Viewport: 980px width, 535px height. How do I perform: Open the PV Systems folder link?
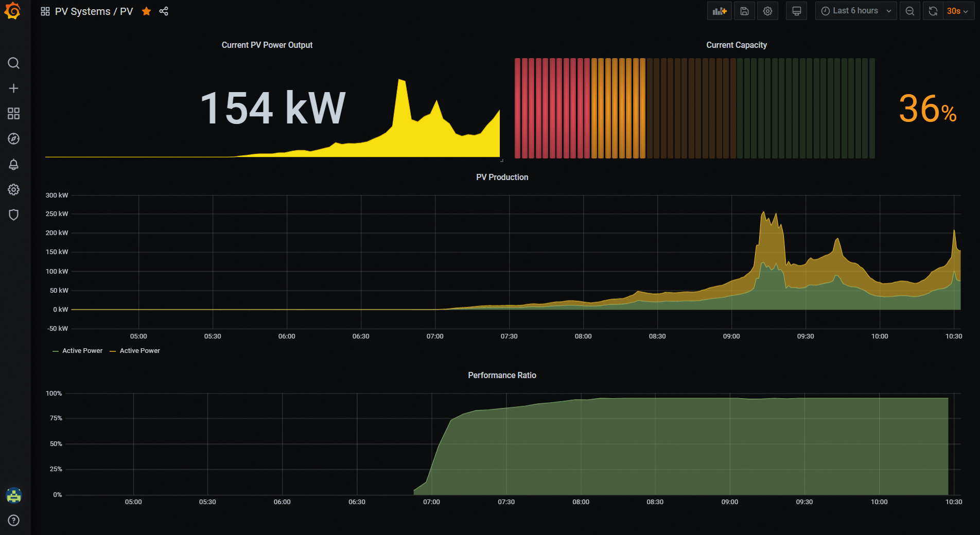click(82, 11)
